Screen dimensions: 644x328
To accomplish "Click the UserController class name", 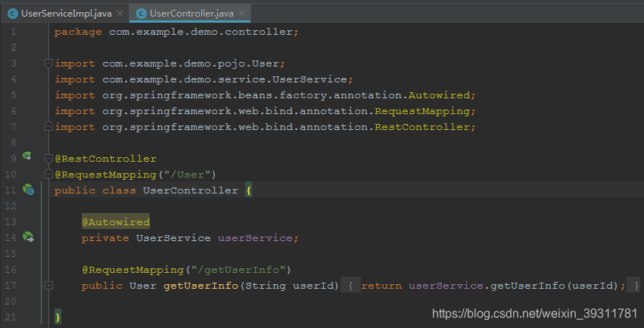I will 190,190.
